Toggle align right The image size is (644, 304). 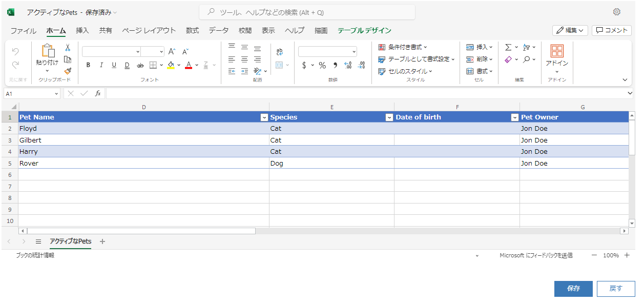[x=257, y=59]
